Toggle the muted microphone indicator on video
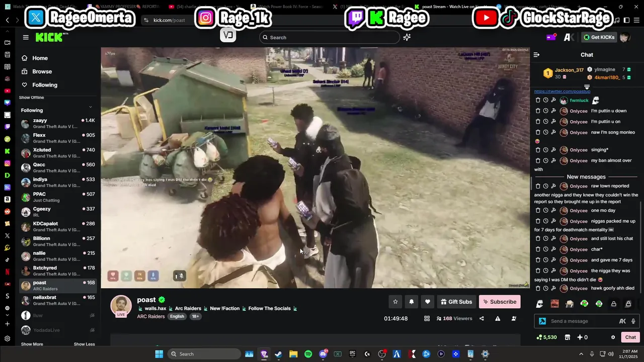Image resolution: width=644 pixels, height=362 pixels. pos(180,276)
